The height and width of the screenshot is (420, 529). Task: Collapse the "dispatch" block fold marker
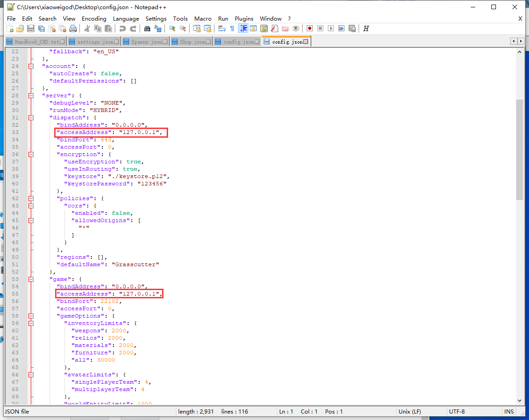31,118
